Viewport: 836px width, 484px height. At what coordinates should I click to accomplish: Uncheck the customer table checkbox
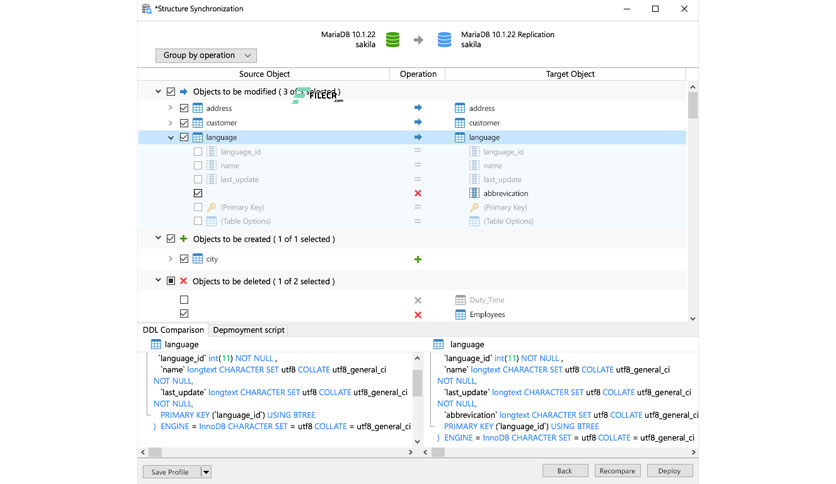(184, 123)
